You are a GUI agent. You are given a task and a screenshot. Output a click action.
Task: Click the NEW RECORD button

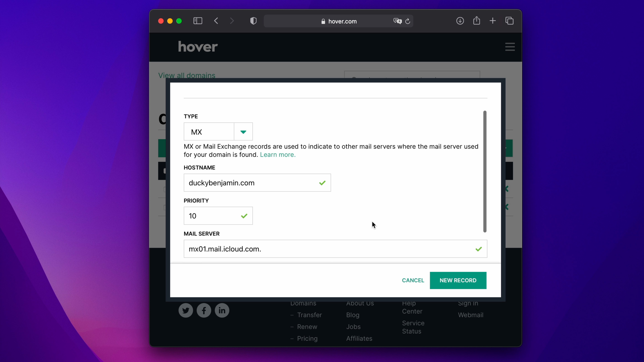click(458, 280)
